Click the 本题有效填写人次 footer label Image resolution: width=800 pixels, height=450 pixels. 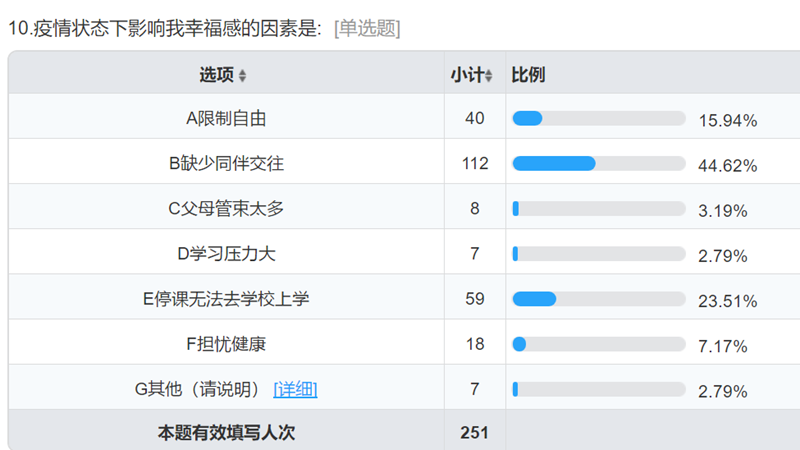coord(226,433)
